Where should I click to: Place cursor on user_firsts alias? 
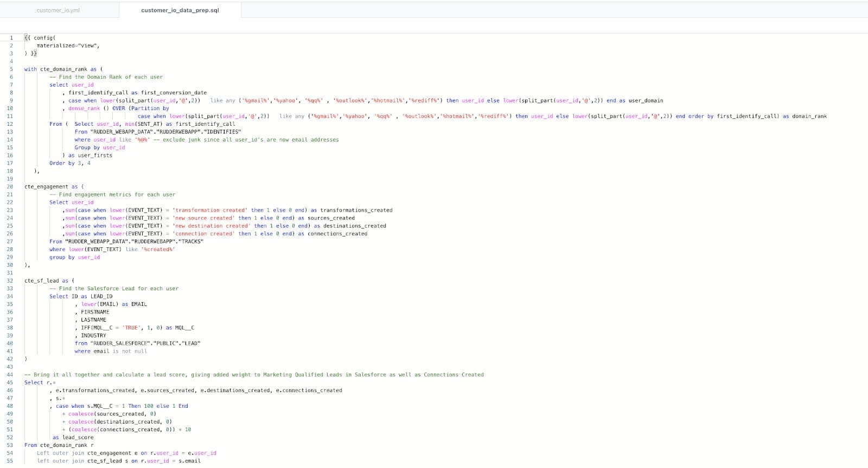click(95, 156)
